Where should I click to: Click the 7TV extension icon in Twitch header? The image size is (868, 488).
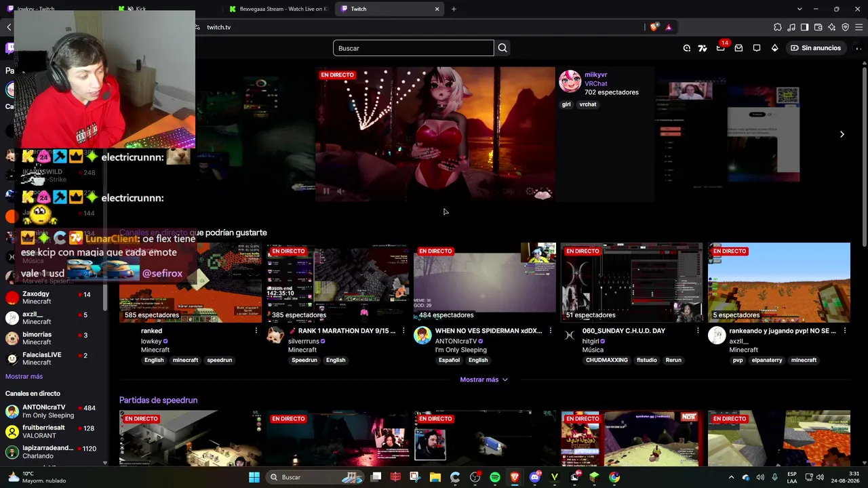click(x=703, y=48)
